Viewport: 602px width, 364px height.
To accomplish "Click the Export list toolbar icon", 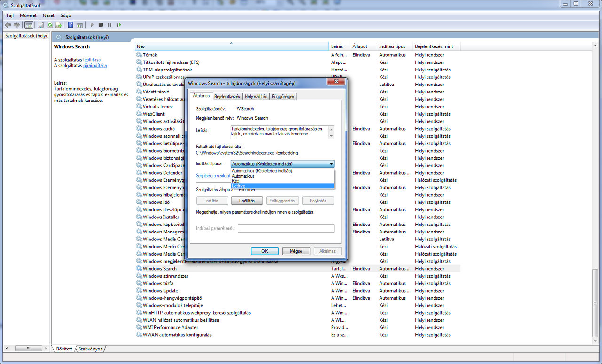I will point(59,25).
